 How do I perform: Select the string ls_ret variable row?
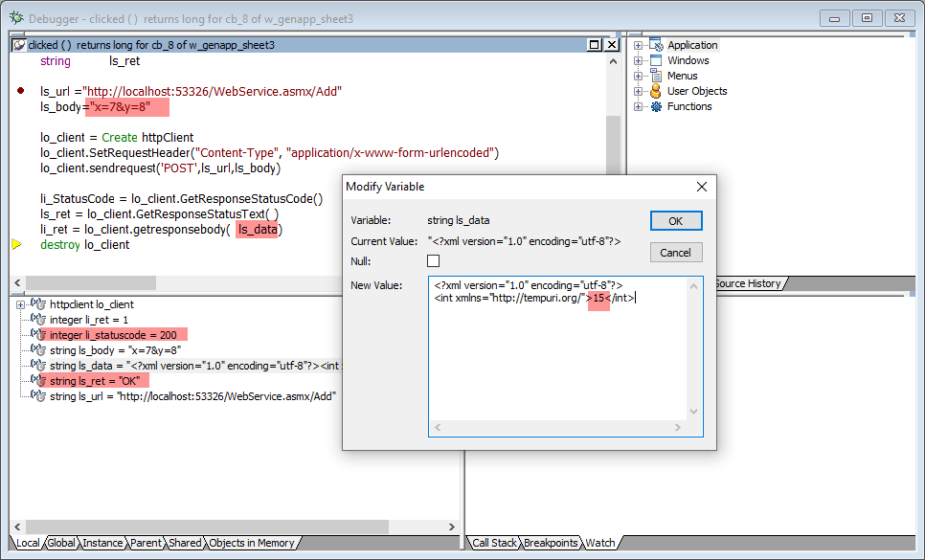(94, 381)
